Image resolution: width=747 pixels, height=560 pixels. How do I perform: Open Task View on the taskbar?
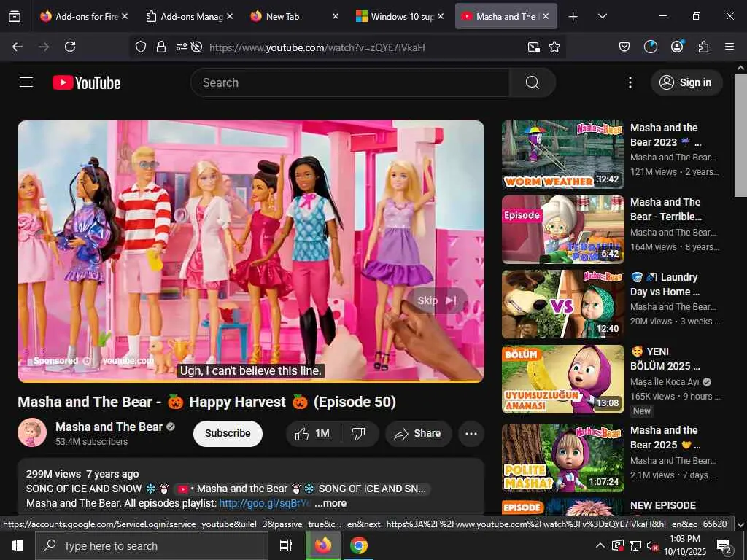click(x=286, y=545)
